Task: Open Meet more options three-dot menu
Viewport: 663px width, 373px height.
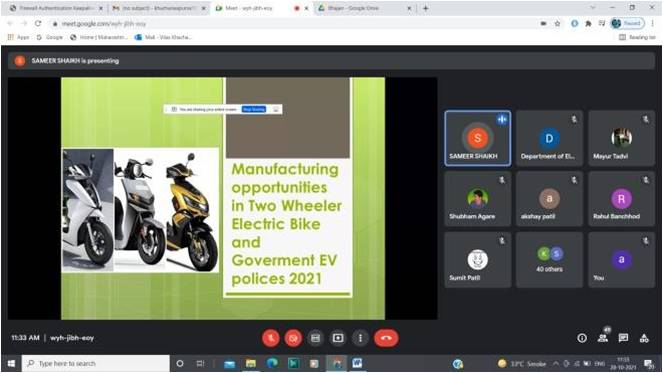Action: click(x=360, y=338)
